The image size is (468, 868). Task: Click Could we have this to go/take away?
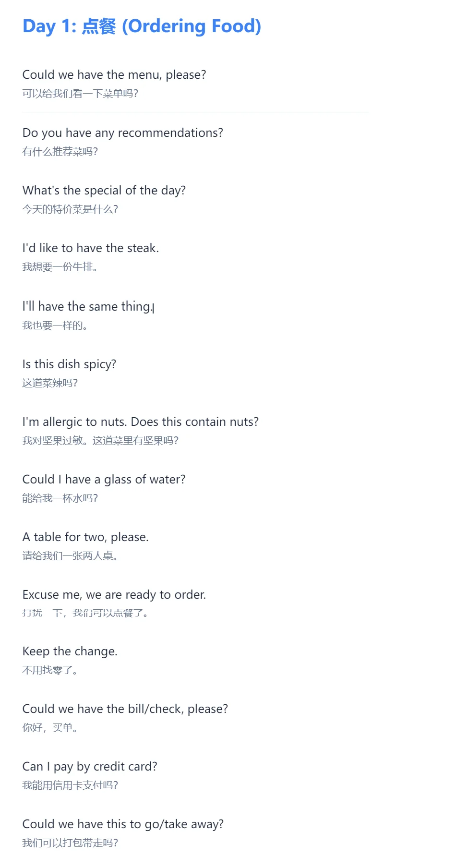[123, 824]
